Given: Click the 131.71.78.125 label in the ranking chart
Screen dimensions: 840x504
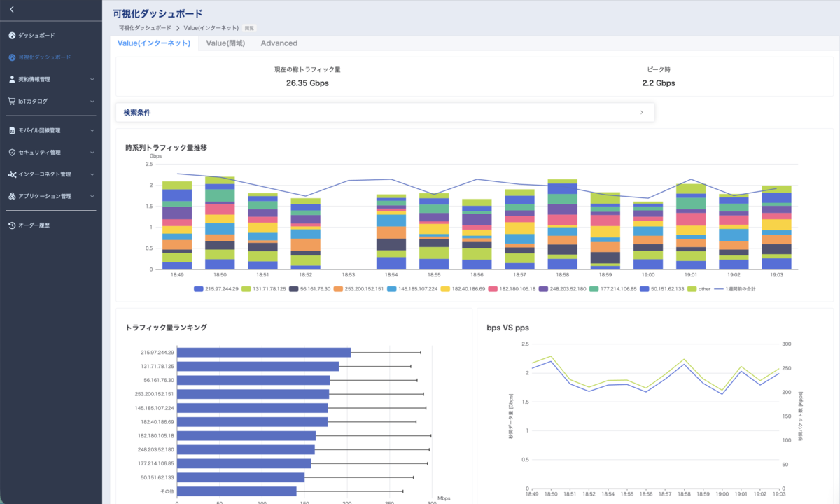Looking at the screenshot, I should click(x=157, y=366).
